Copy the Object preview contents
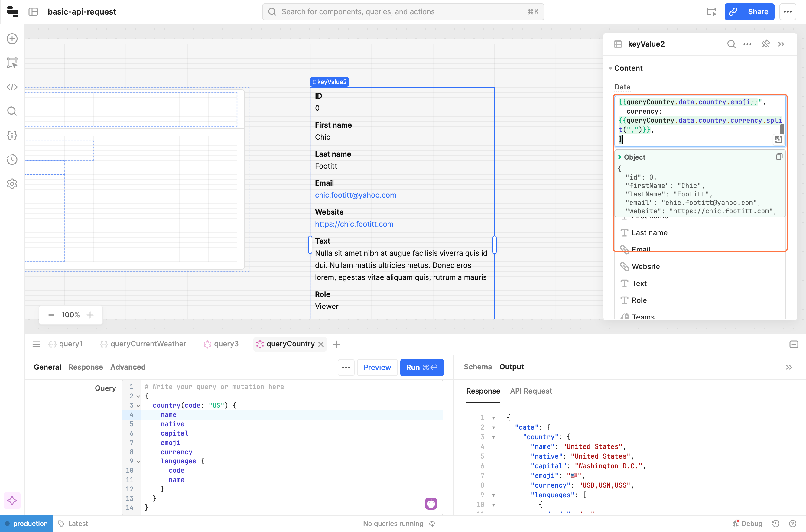This screenshot has width=806, height=532. point(779,157)
